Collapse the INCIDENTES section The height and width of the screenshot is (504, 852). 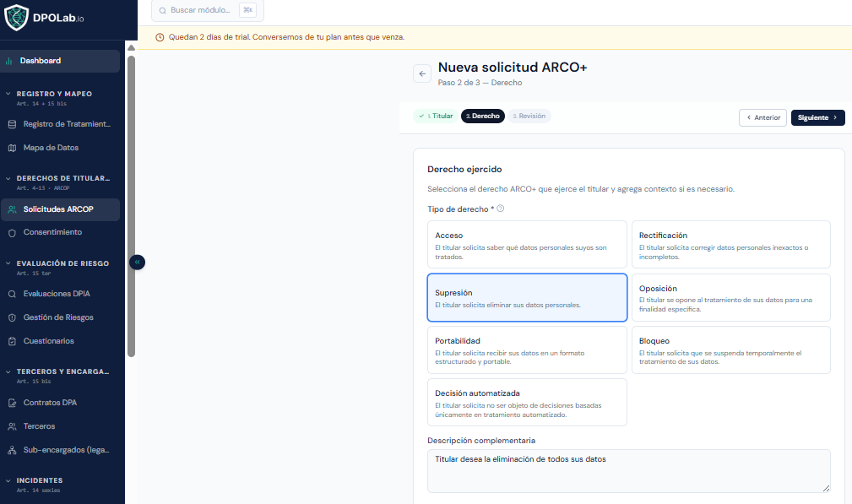point(8,480)
